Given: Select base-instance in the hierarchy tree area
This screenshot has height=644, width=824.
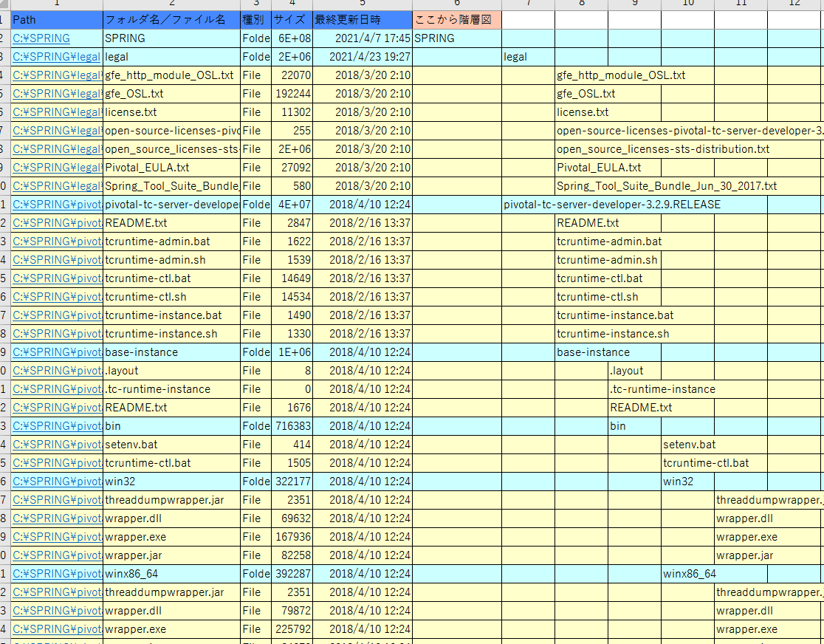Looking at the screenshot, I should (593, 352).
